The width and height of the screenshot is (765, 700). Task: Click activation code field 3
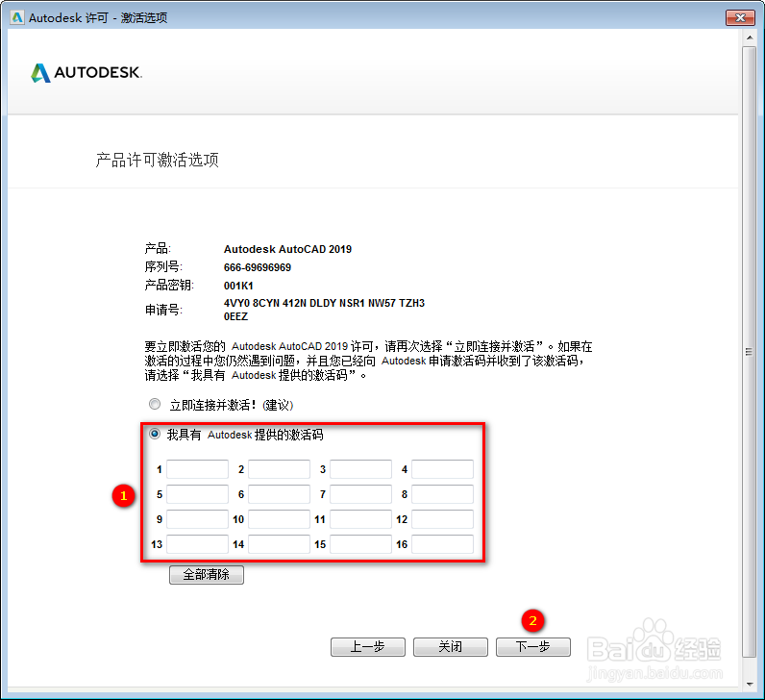pos(360,469)
